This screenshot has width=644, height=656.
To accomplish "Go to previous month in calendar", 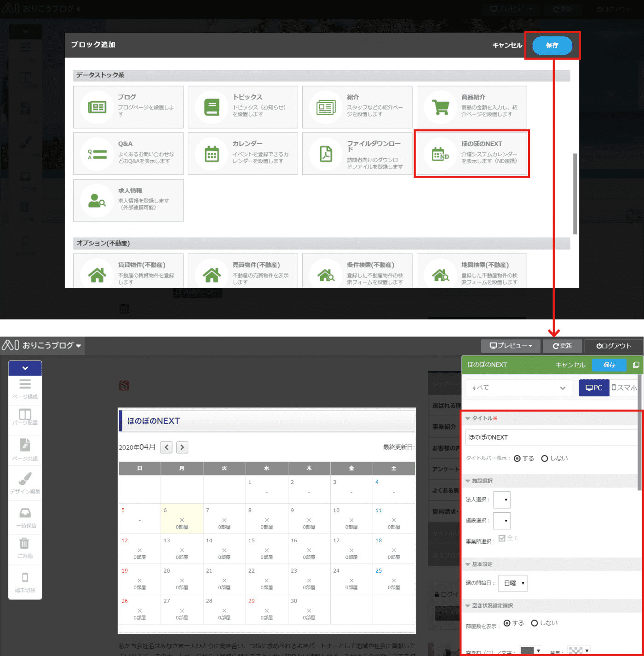I will [x=167, y=447].
